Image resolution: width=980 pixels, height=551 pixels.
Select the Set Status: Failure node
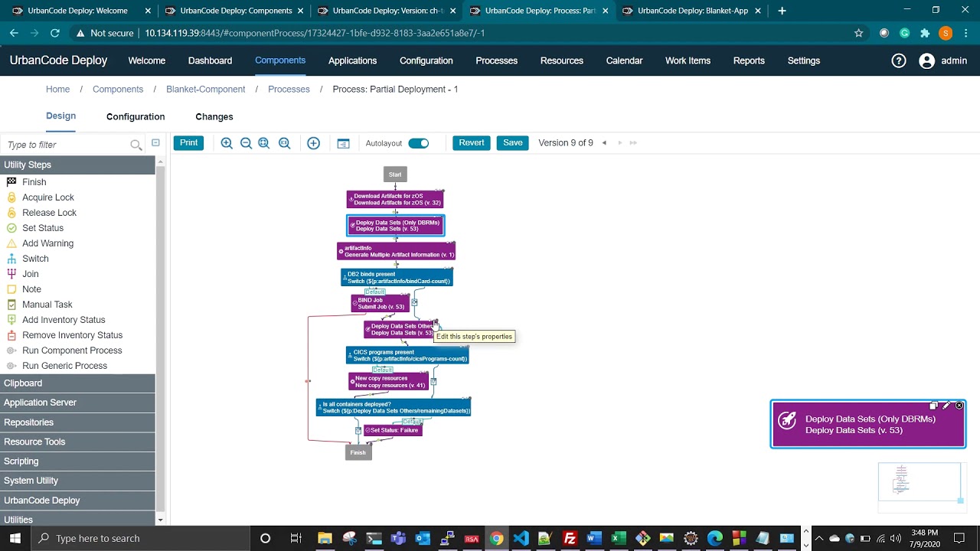coord(393,430)
